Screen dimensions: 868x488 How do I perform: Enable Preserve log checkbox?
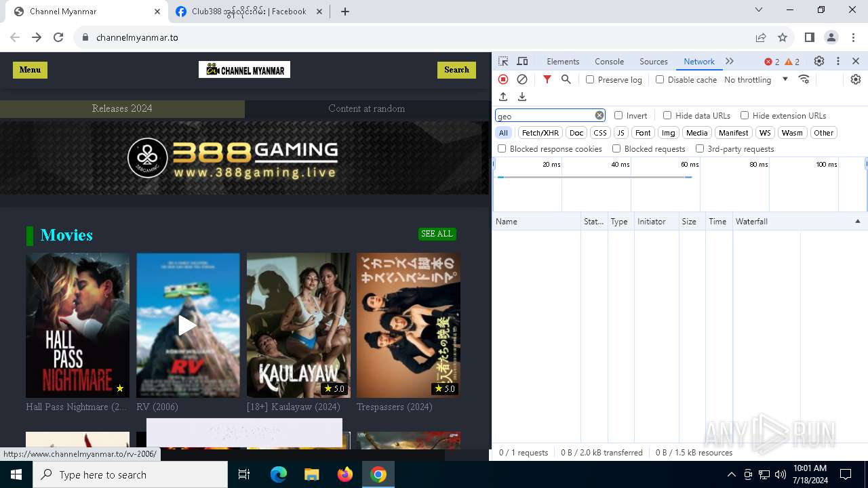[x=590, y=79]
